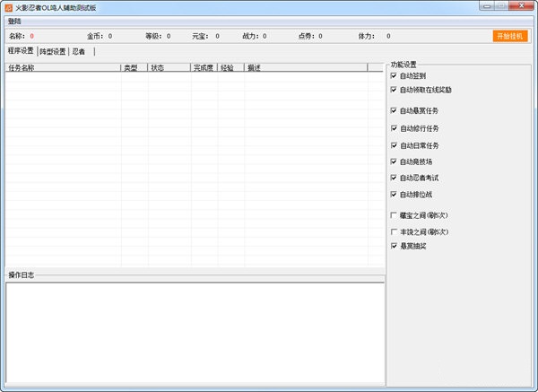Click the app icon in the title bar

[x=9, y=7]
